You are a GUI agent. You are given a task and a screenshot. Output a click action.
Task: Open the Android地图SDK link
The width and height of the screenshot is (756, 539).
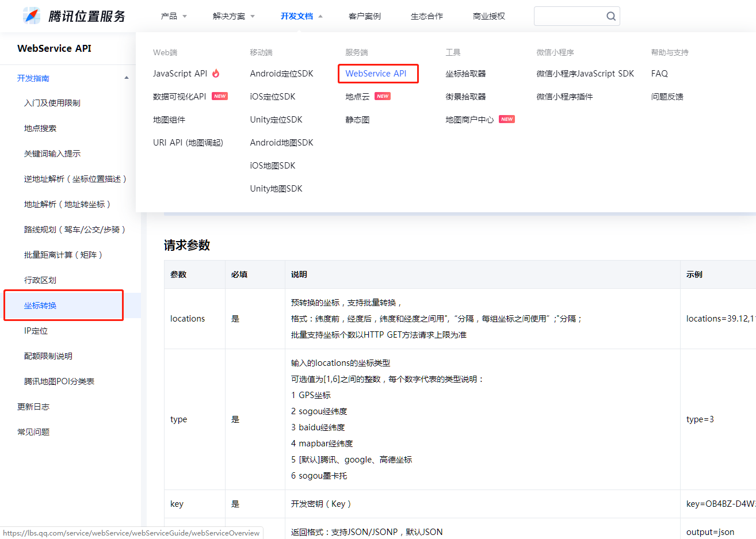pos(282,143)
